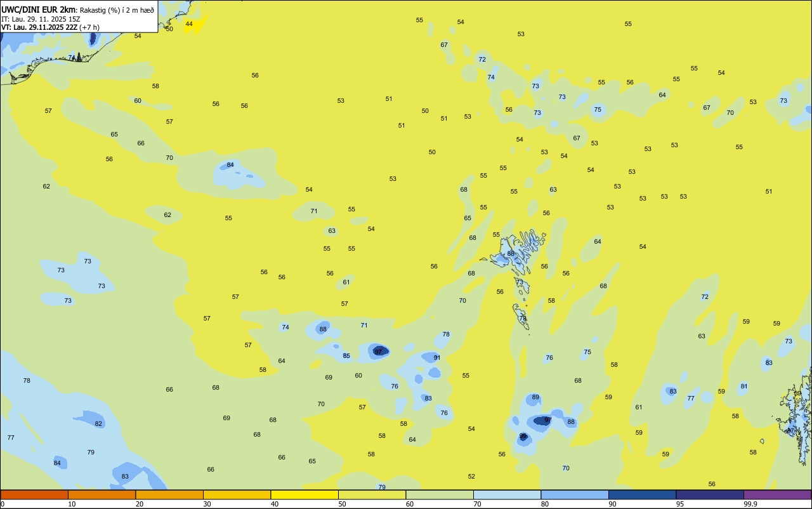This screenshot has height=509, width=812.
Task: Click the '20' legend tick label
Action: [x=140, y=504]
